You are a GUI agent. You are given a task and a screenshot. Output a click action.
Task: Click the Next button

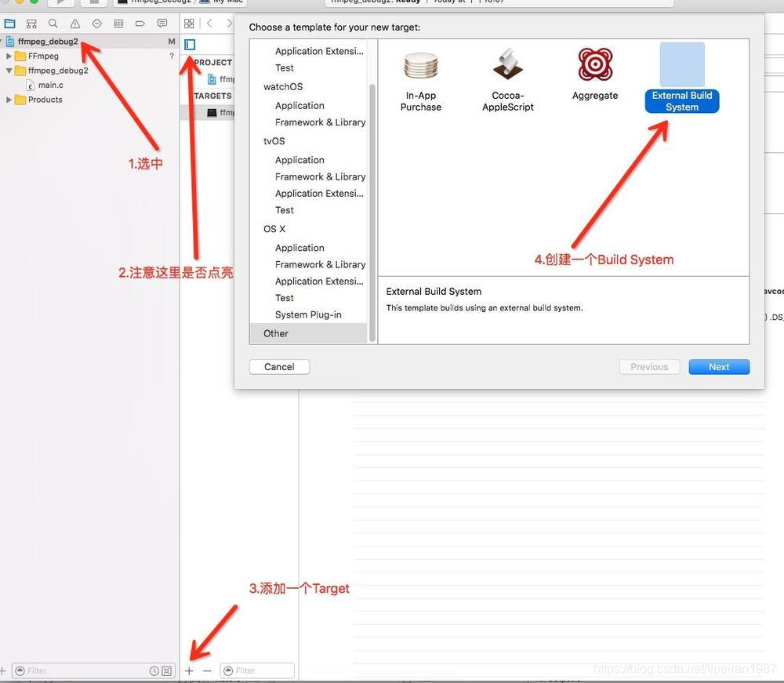[719, 367]
